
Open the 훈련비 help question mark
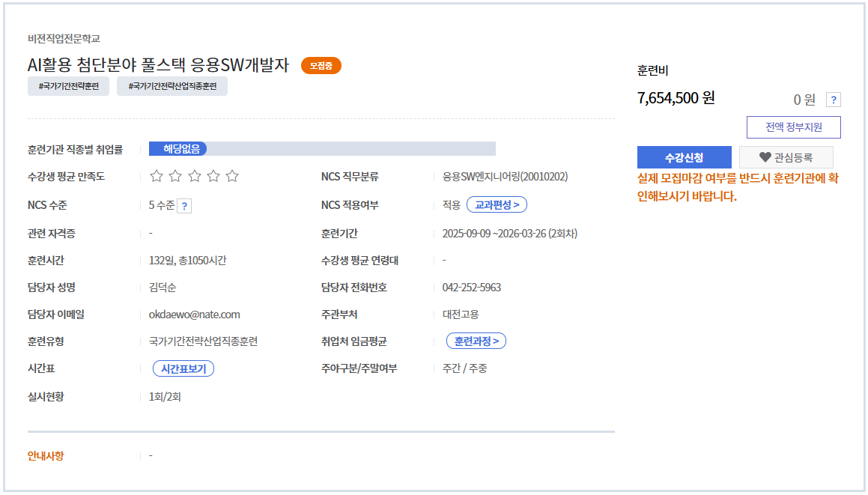point(834,100)
